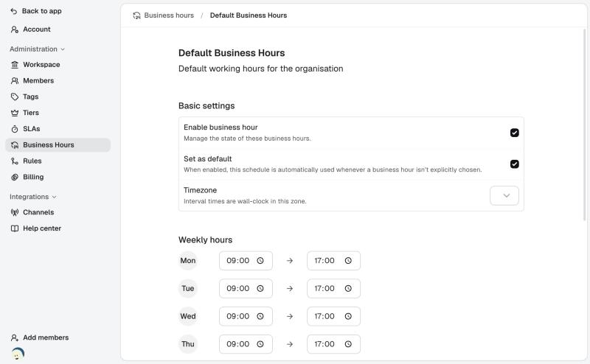Click the Thu end time field 17:00
Image resolution: width=590 pixels, height=364 pixels.
[x=333, y=344]
